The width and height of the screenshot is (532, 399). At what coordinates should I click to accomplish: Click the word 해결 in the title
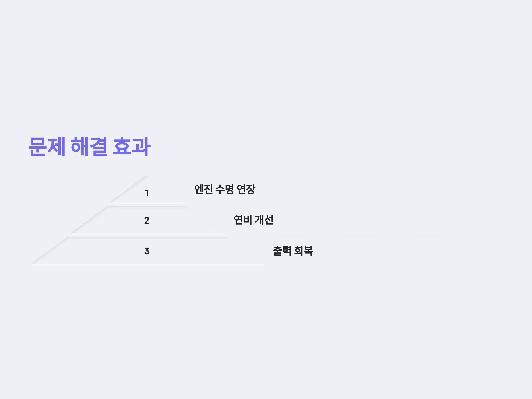[89, 147]
